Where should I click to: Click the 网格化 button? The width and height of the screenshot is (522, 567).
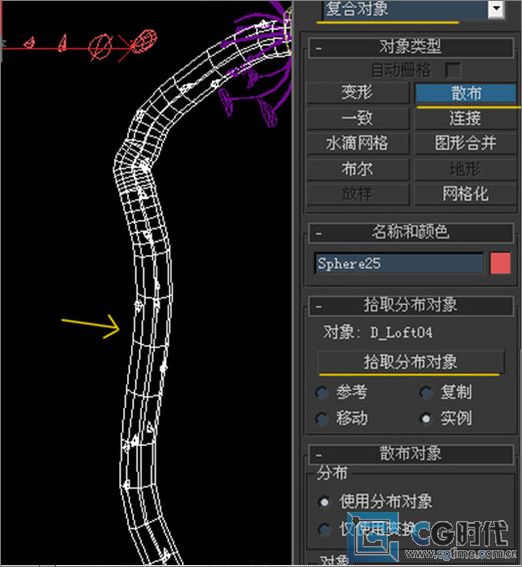tap(466, 194)
